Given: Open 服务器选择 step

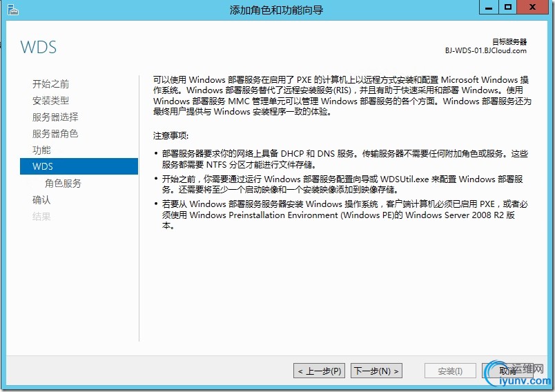Looking at the screenshot, I should (x=55, y=117).
